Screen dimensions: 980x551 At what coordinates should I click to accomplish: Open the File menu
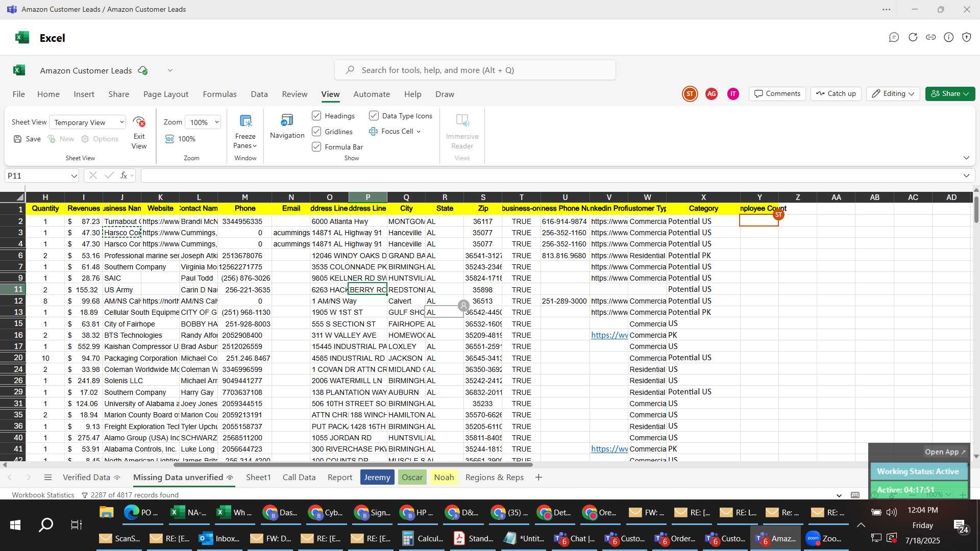[x=18, y=94]
